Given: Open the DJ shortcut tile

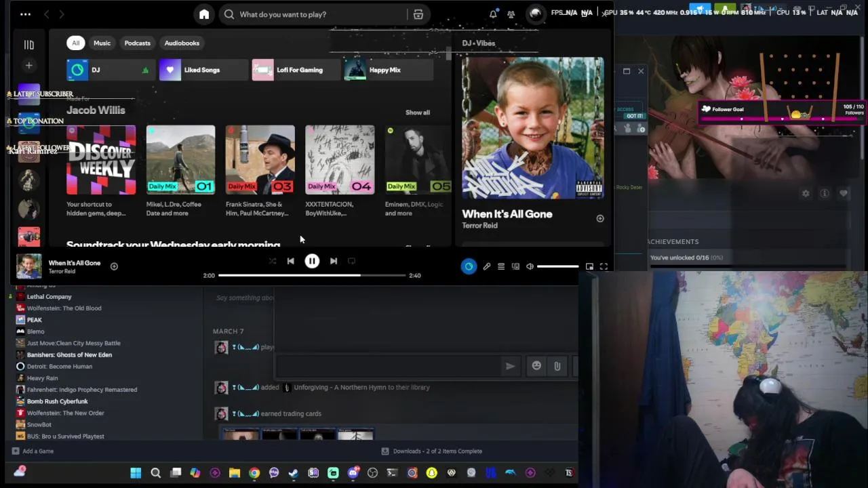Looking at the screenshot, I should click(x=110, y=70).
